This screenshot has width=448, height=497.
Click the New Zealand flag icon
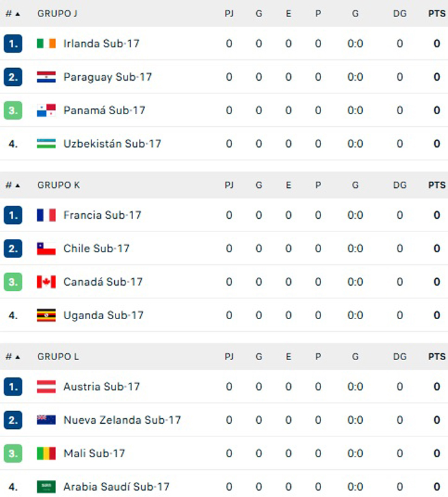click(46, 420)
